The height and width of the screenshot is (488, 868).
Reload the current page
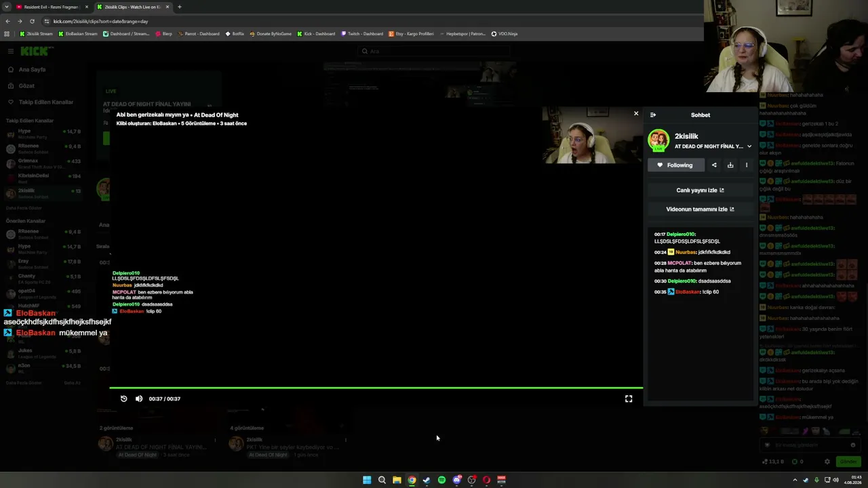[33, 21]
